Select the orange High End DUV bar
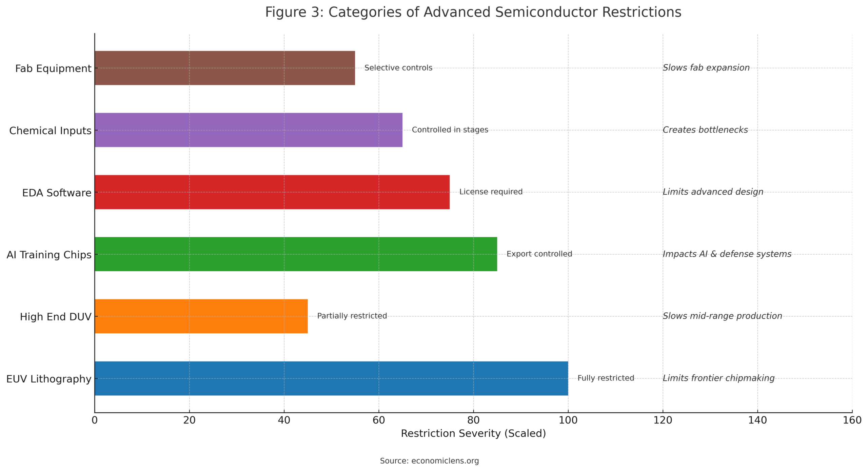 coord(200,316)
